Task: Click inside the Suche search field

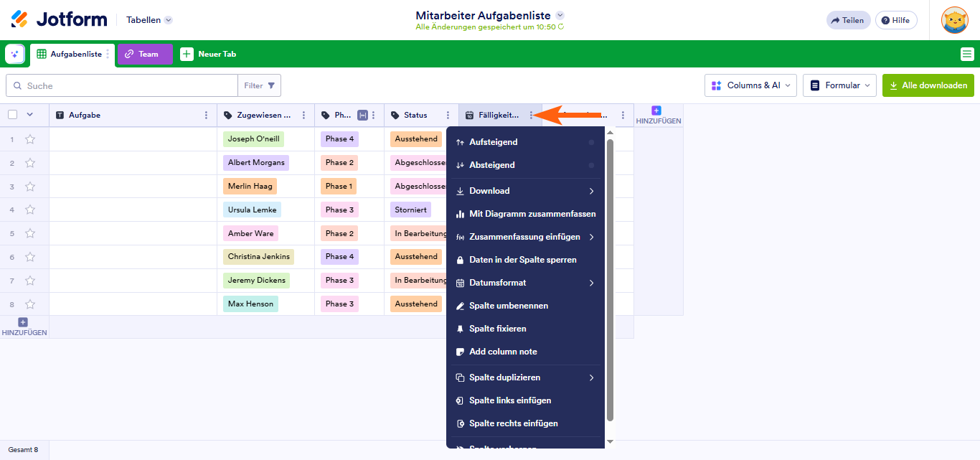Action: tap(121, 85)
